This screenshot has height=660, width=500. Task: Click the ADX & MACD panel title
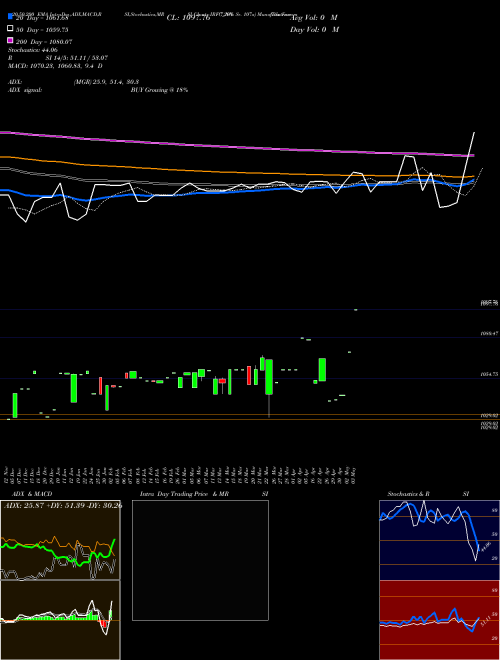(32, 494)
